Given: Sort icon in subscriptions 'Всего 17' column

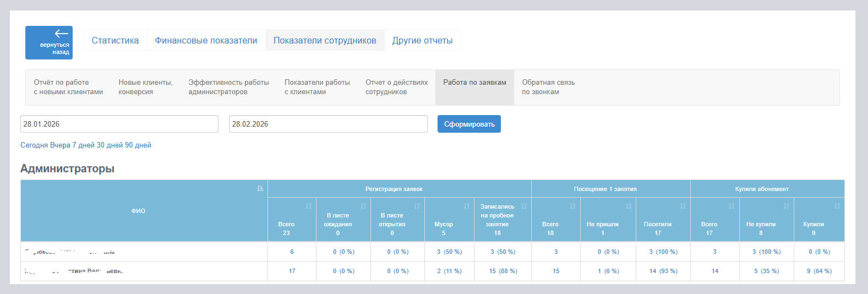Looking at the screenshot, I should click(x=731, y=206).
